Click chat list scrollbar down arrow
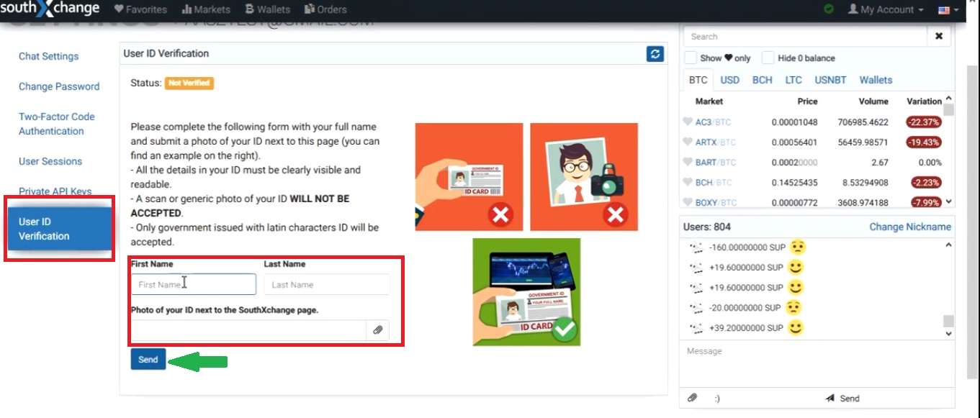The image size is (980, 418). [x=948, y=334]
